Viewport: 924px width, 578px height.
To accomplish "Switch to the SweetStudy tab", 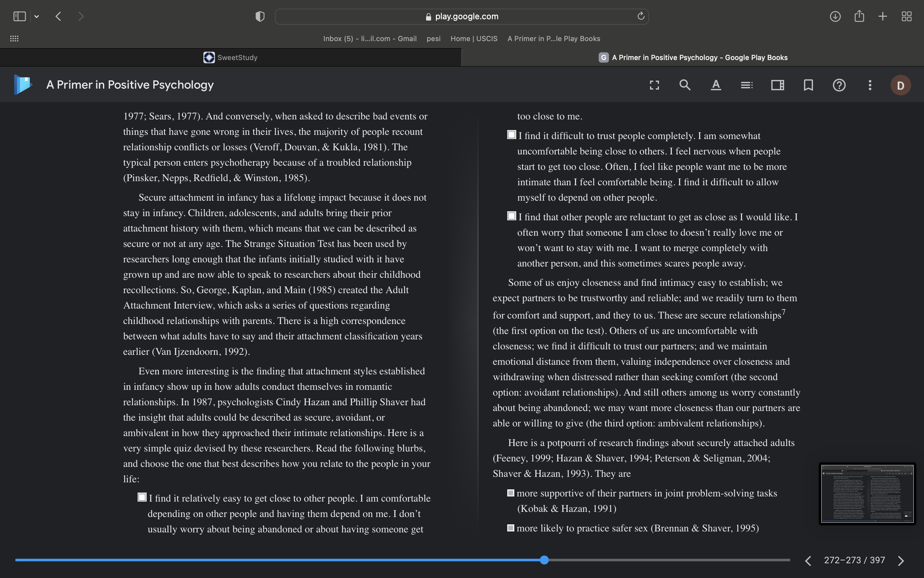I will 231,57.
